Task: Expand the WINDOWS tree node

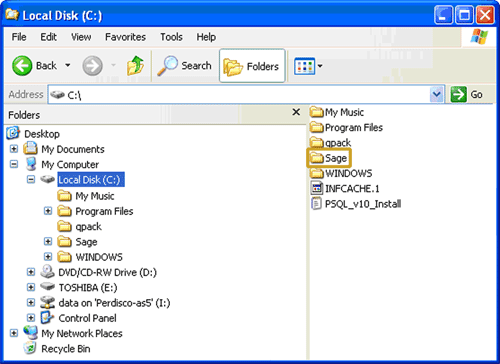Action: [x=48, y=257]
